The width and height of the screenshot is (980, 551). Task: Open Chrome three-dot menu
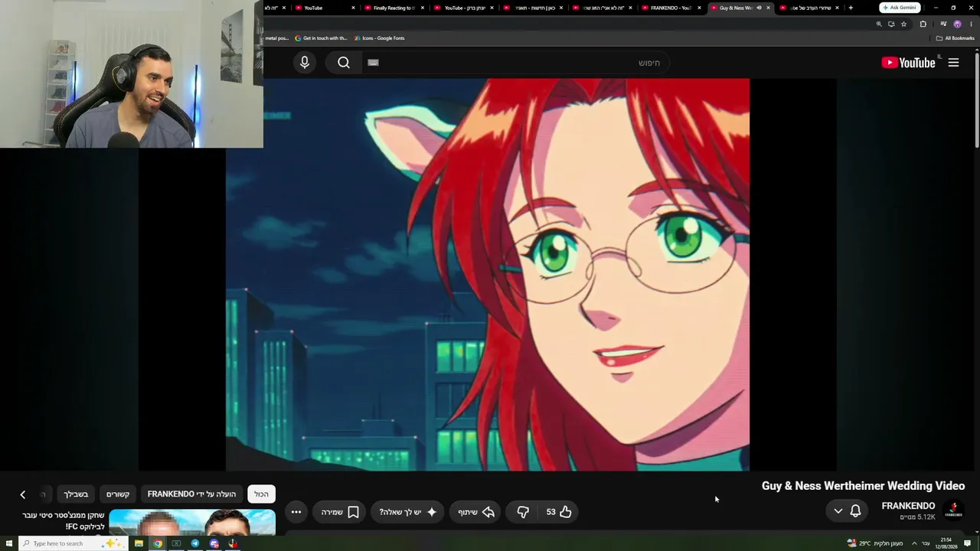pyautogui.click(x=970, y=24)
